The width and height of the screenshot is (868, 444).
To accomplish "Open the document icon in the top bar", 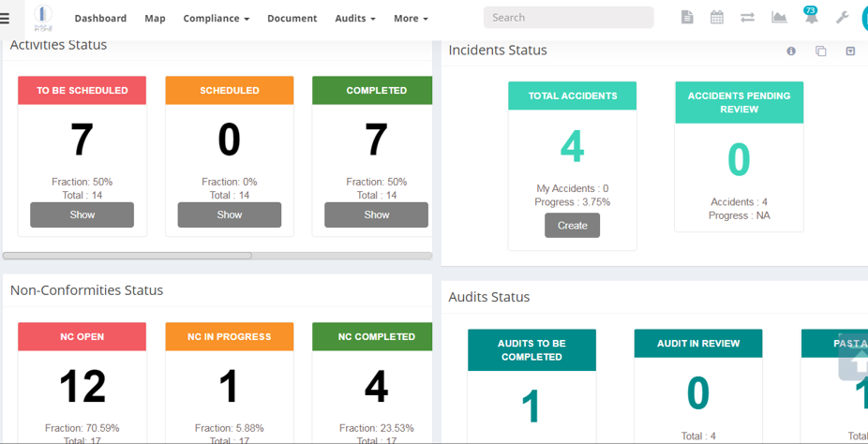I will [x=687, y=18].
